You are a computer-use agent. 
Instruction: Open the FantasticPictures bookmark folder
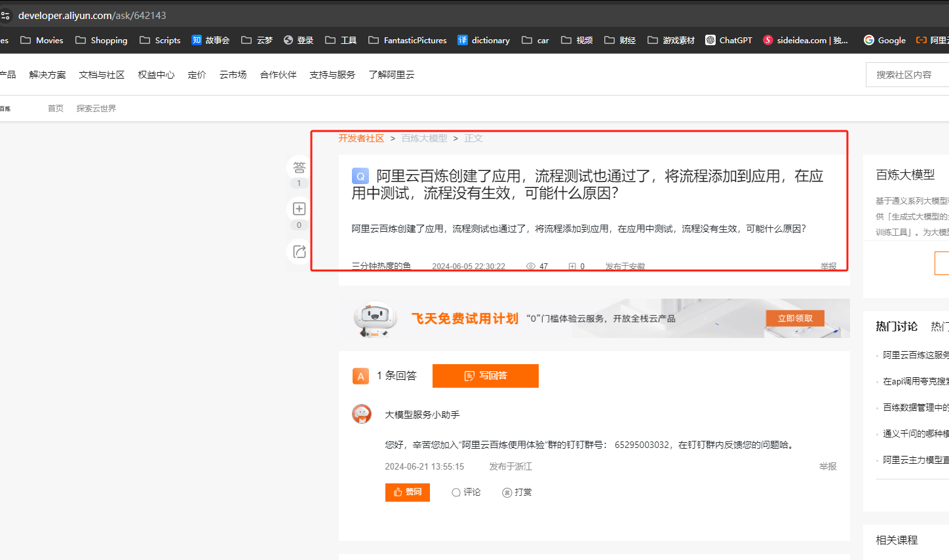pyautogui.click(x=408, y=40)
